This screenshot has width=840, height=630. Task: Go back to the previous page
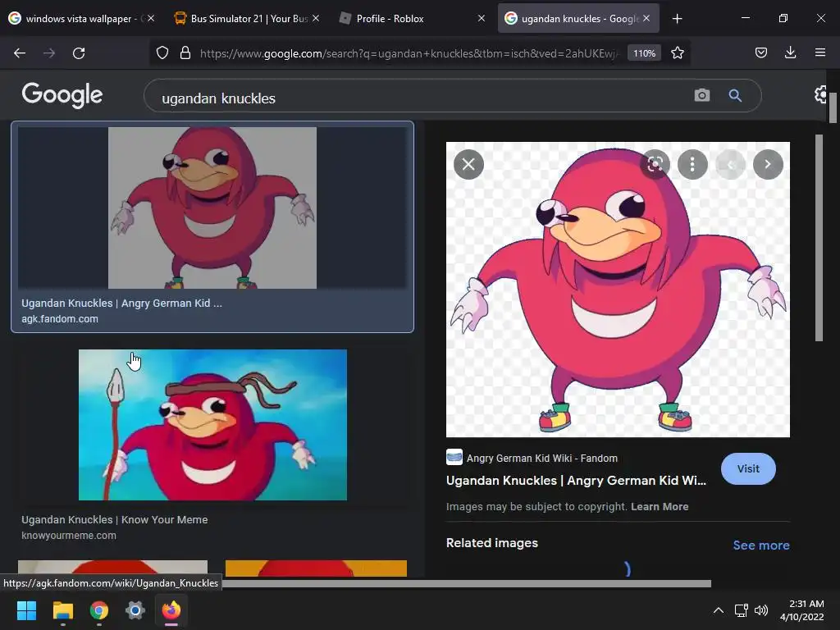click(x=20, y=53)
